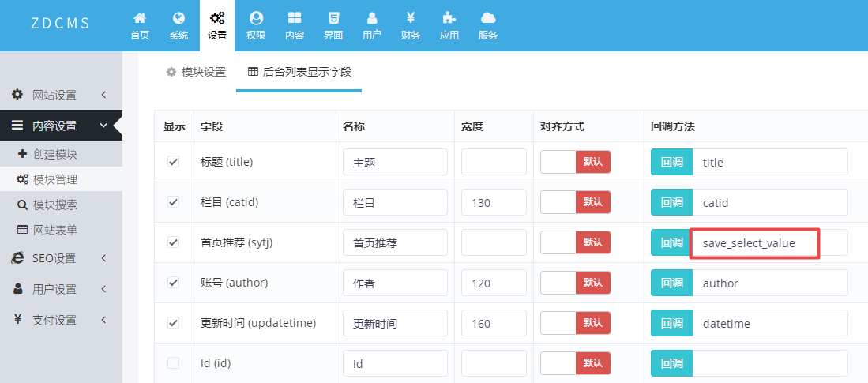Toggle alignment switch for 首页推荐 row
Screen dimensions: 868x383
click(576, 242)
